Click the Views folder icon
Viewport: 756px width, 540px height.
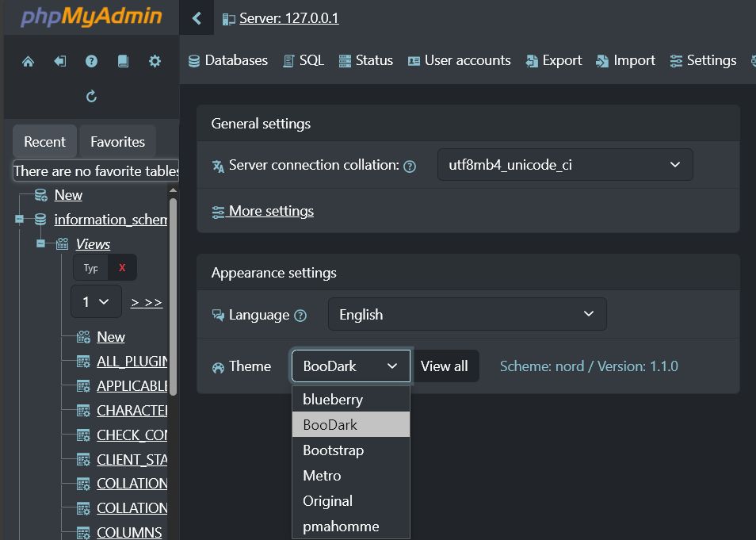(x=62, y=243)
